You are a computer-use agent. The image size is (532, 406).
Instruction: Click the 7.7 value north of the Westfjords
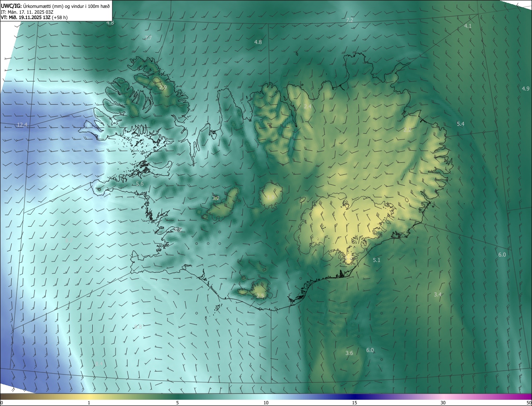click(148, 38)
